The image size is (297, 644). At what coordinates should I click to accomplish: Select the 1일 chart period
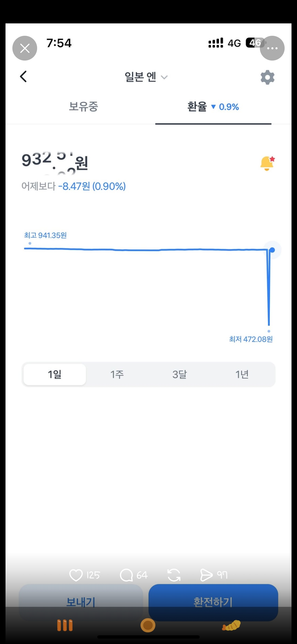pos(55,374)
